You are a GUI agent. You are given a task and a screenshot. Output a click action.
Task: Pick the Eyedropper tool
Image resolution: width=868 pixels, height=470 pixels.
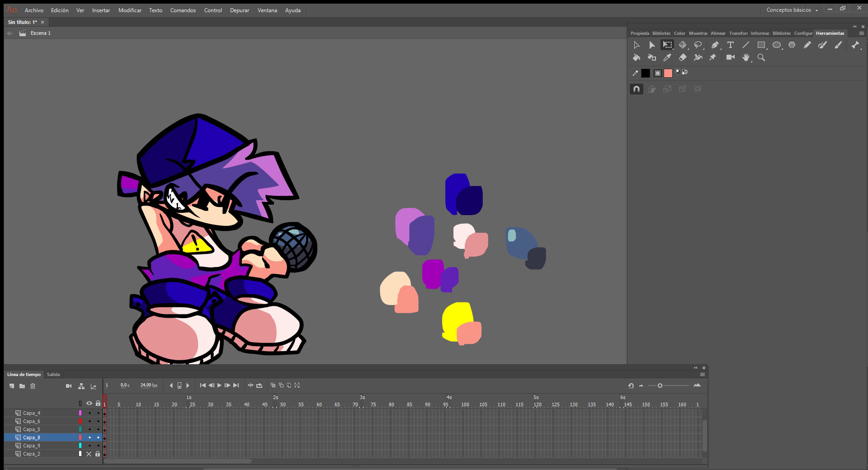(667, 57)
